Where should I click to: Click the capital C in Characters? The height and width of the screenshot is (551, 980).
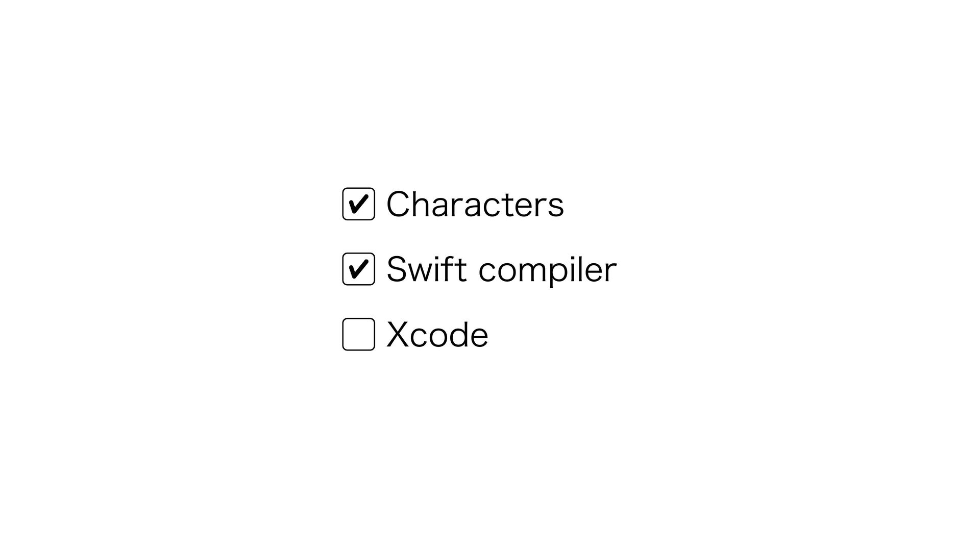click(399, 204)
